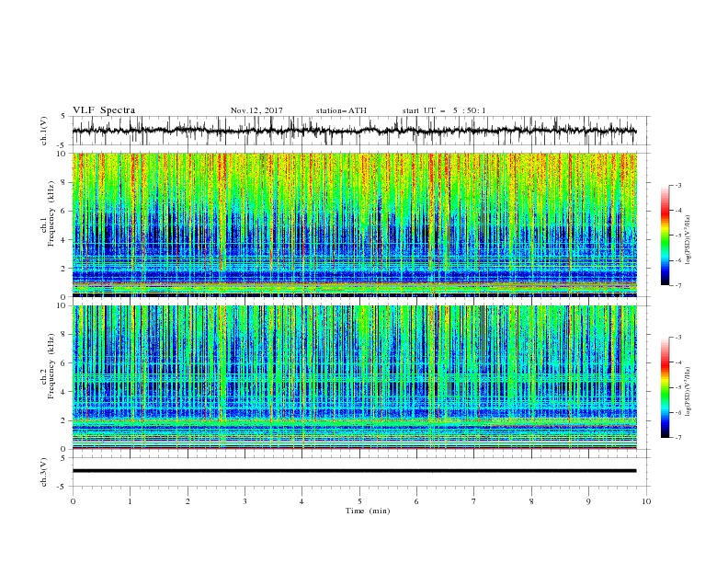Click the 'Time (min)' axis label
This screenshot has height=563, width=728.
tap(368, 511)
